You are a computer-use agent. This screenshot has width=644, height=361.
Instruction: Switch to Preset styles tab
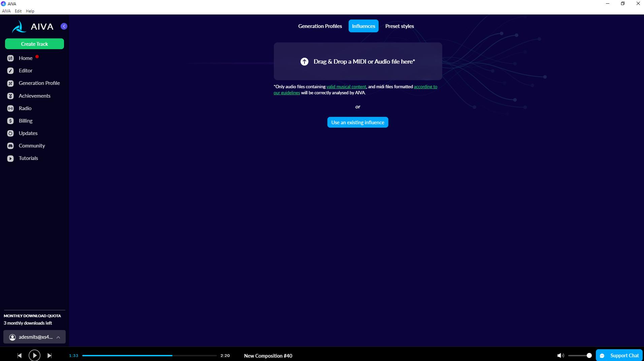399,26
